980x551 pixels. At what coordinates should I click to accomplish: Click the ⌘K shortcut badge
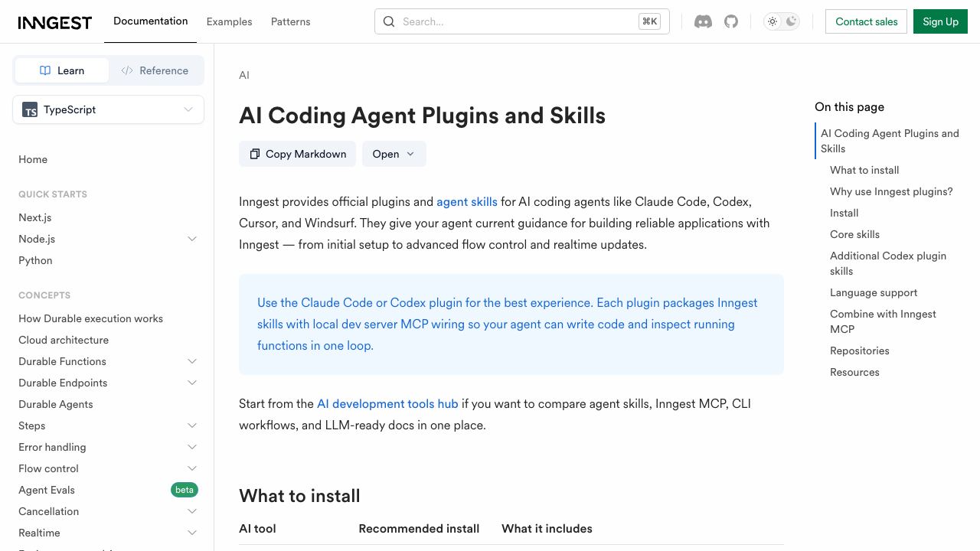[x=649, y=21]
